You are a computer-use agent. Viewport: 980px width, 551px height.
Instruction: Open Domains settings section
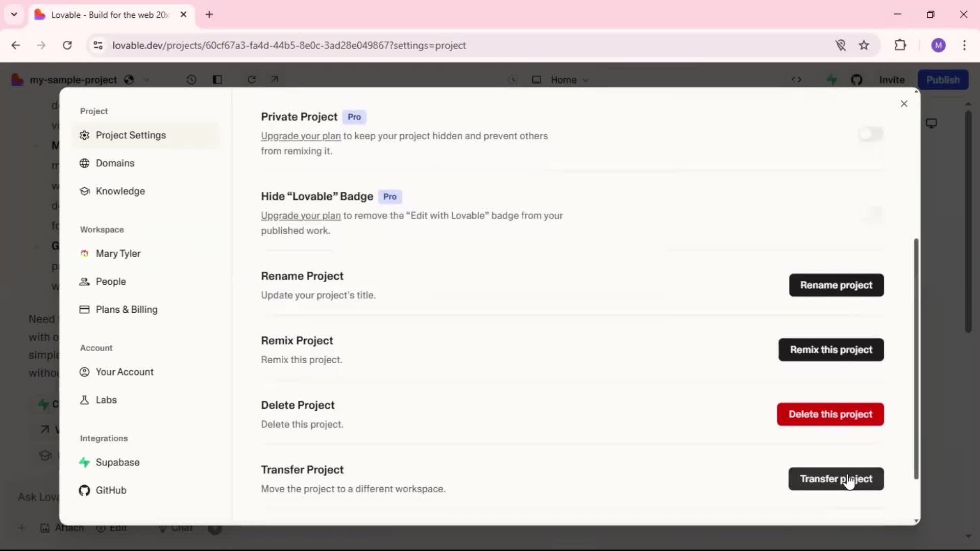[x=115, y=163]
